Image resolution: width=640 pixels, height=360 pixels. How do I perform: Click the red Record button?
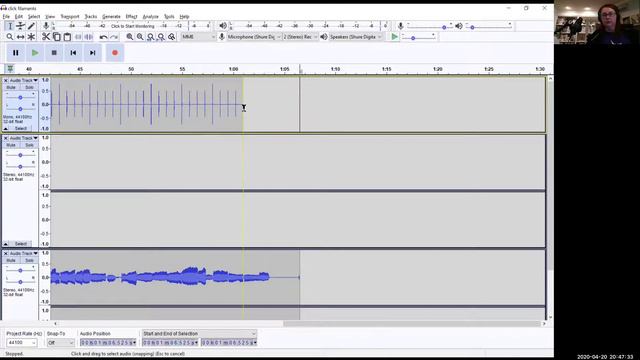pos(115,53)
